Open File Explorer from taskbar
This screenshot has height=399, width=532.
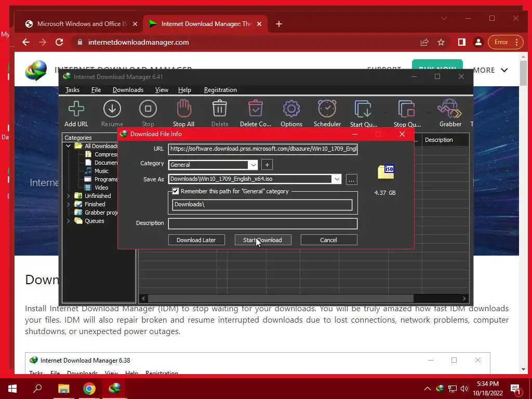[x=63, y=389]
